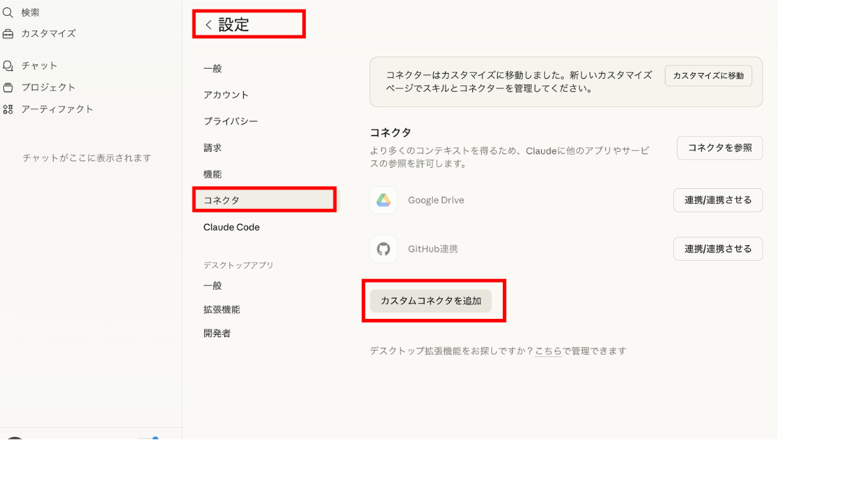Click the アーティファクト shapes icon
The width and height of the screenshot is (868, 488).
click(8, 109)
